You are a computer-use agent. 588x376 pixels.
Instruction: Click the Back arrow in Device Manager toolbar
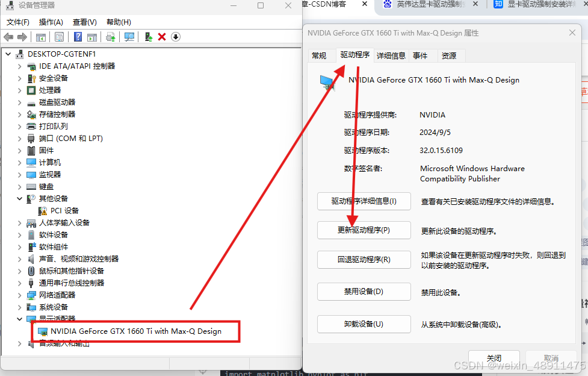coord(8,37)
